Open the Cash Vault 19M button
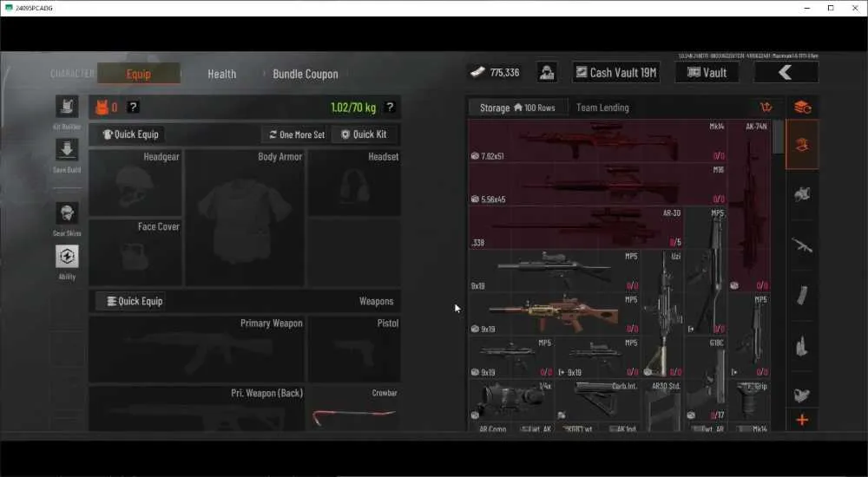This screenshot has width=868, height=477. click(616, 73)
